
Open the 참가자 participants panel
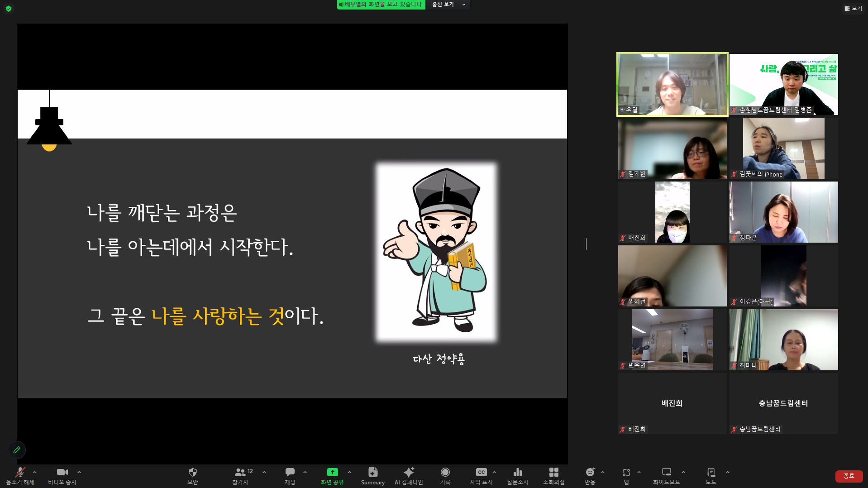240,475
